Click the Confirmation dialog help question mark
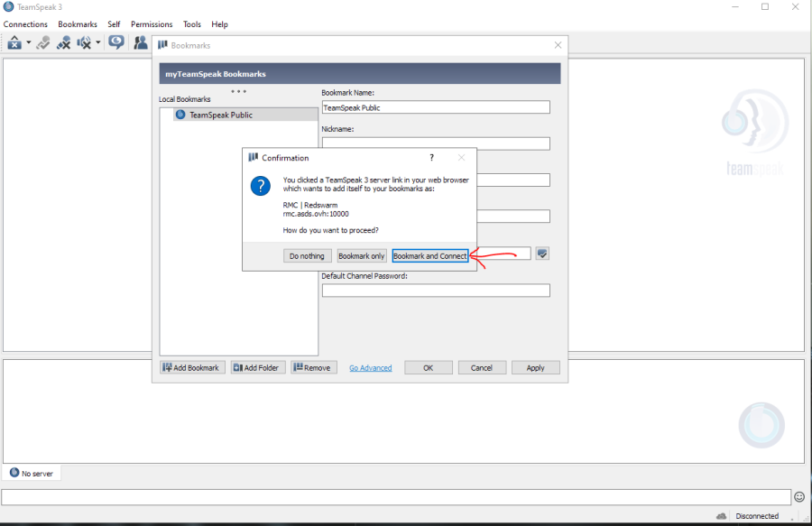The height and width of the screenshot is (526, 812). [431, 157]
